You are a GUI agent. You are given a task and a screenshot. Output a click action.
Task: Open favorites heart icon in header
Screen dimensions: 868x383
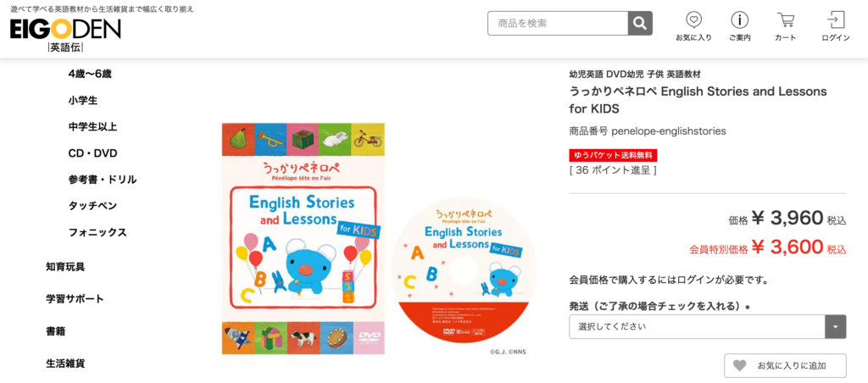click(693, 19)
